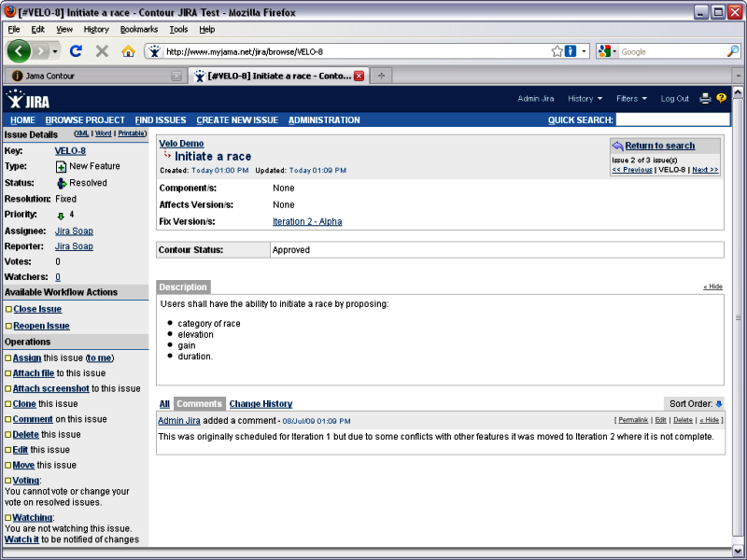Click the Return to search arrow icon
This screenshot has width=747, height=560.
(617, 146)
